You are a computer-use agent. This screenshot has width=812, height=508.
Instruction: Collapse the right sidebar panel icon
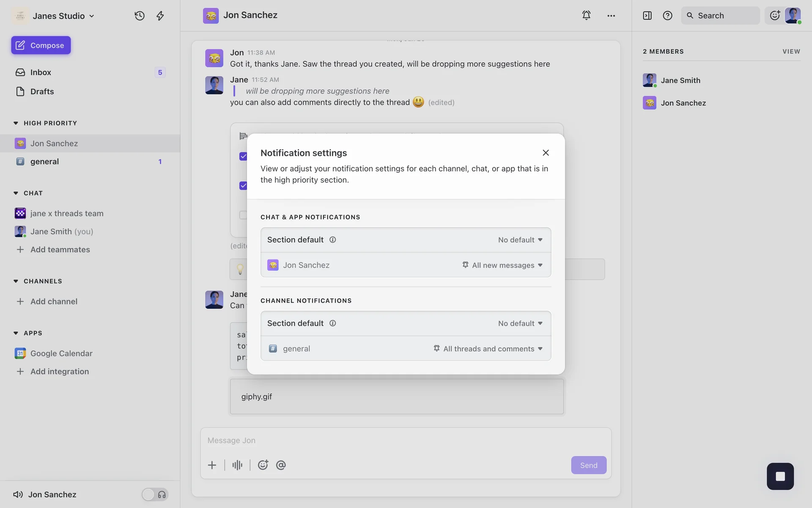pyautogui.click(x=647, y=16)
